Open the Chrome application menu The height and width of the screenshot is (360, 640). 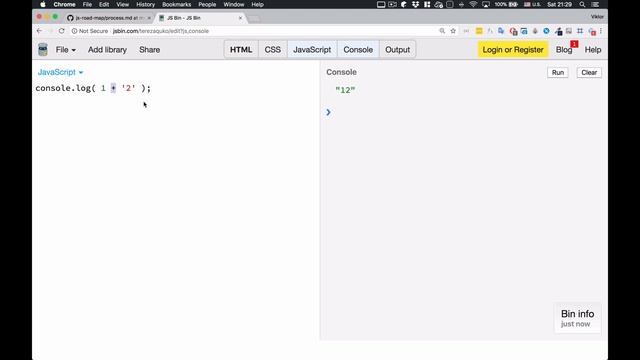coord(64,4)
